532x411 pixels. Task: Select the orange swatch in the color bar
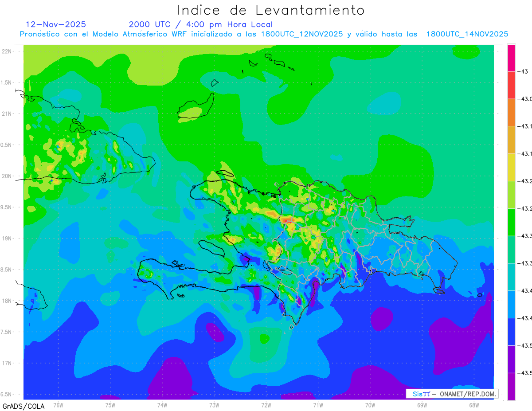[511, 113]
